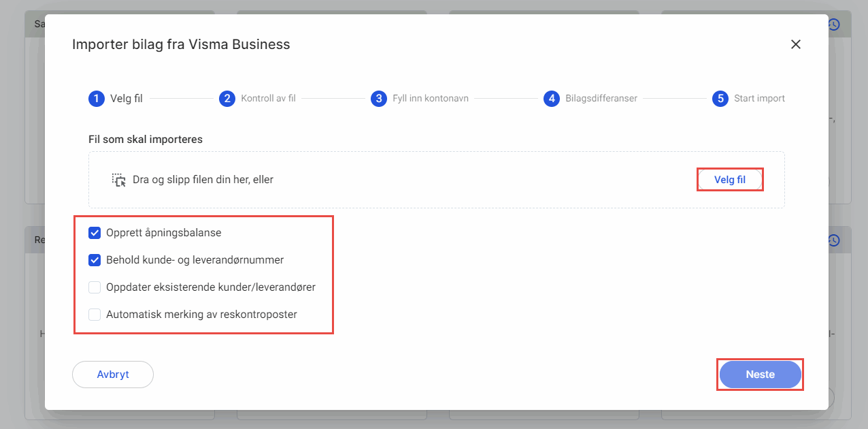Uncheck Behold kunde- og leverandørnummer
Screen dimensions: 868x429
point(94,259)
